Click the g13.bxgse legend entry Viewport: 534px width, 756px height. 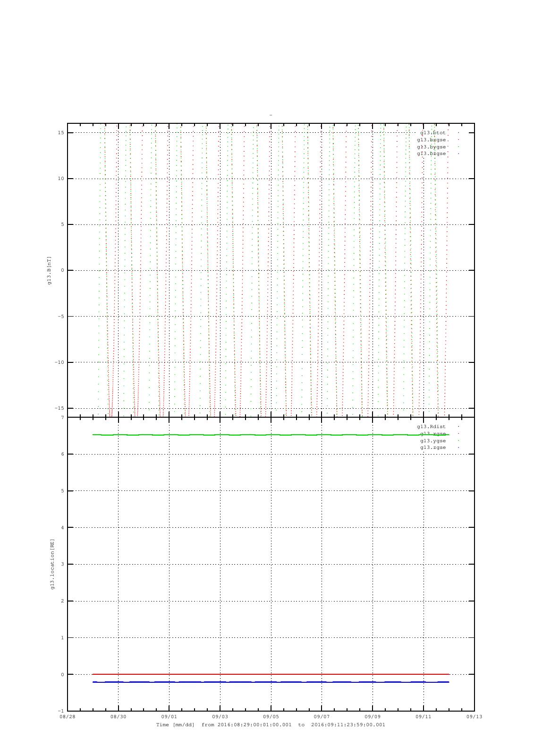[432, 140]
